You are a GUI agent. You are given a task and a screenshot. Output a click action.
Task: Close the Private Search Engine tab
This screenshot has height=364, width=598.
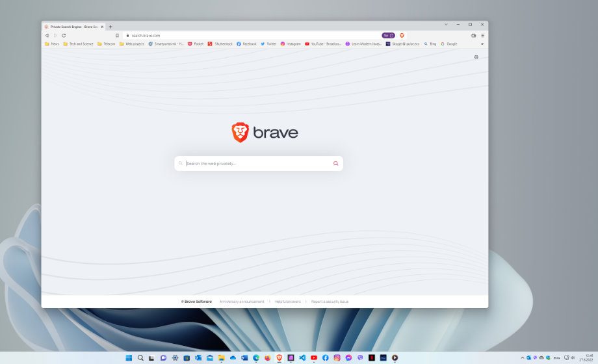[102, 27]
